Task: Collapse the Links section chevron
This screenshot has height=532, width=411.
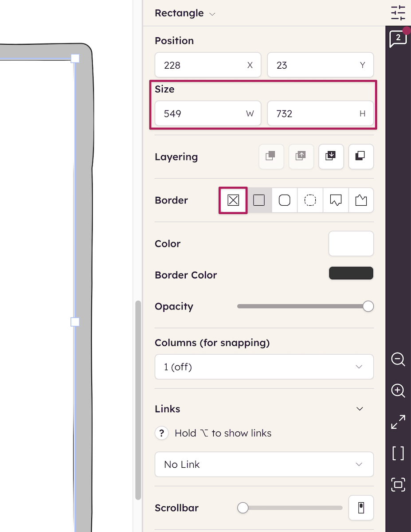Action: [360, 409]
